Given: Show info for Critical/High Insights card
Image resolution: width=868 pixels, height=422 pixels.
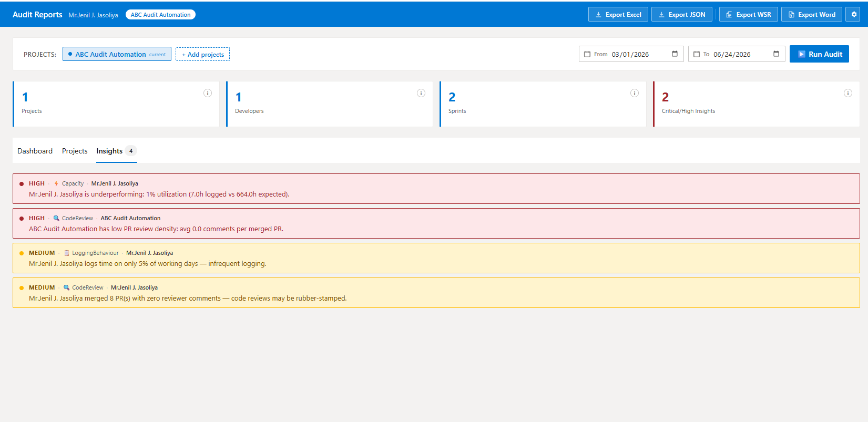Looking at the screenshot, I should (x=848, y=93).
